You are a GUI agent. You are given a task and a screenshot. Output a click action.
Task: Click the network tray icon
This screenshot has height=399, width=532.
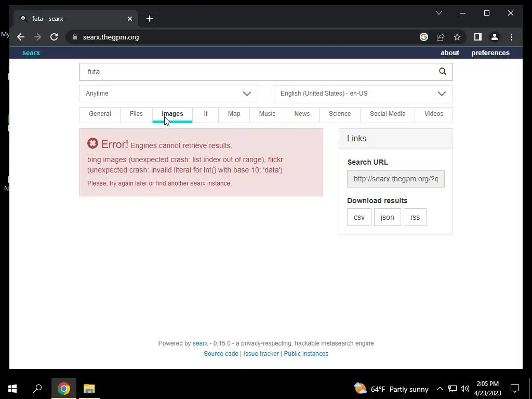453,389
